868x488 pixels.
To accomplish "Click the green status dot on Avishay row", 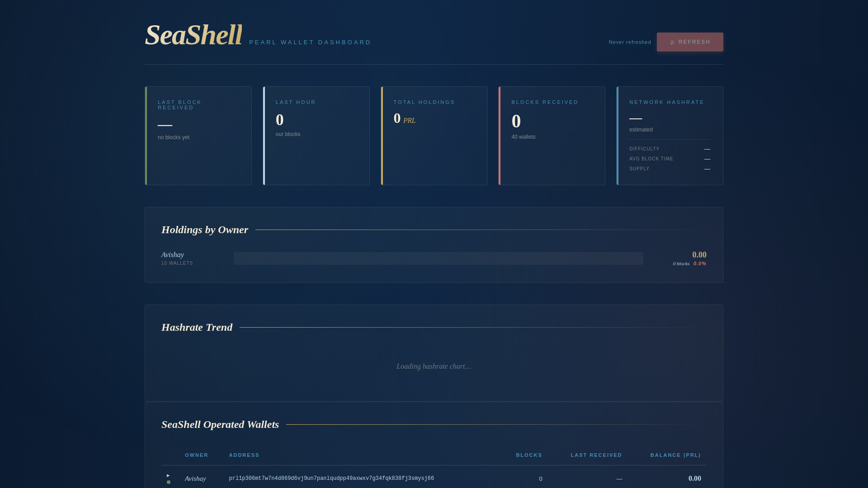I will coord(169,482).
